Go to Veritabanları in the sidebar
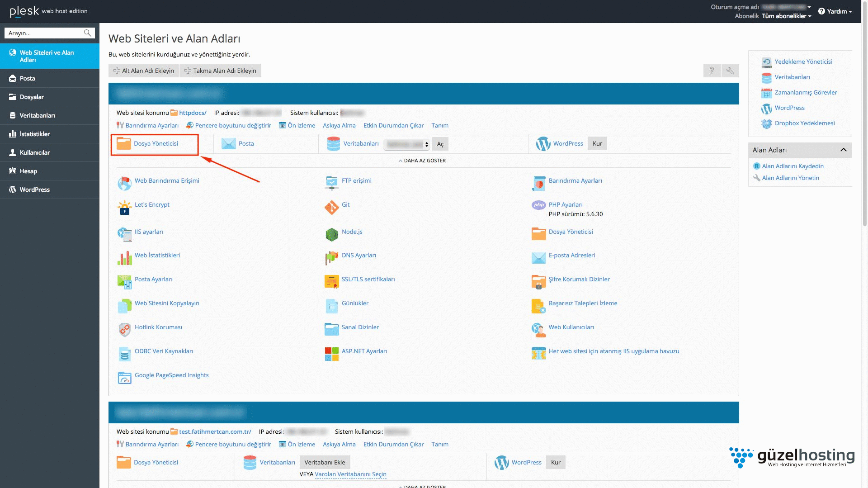 click(x=50, y=115)
